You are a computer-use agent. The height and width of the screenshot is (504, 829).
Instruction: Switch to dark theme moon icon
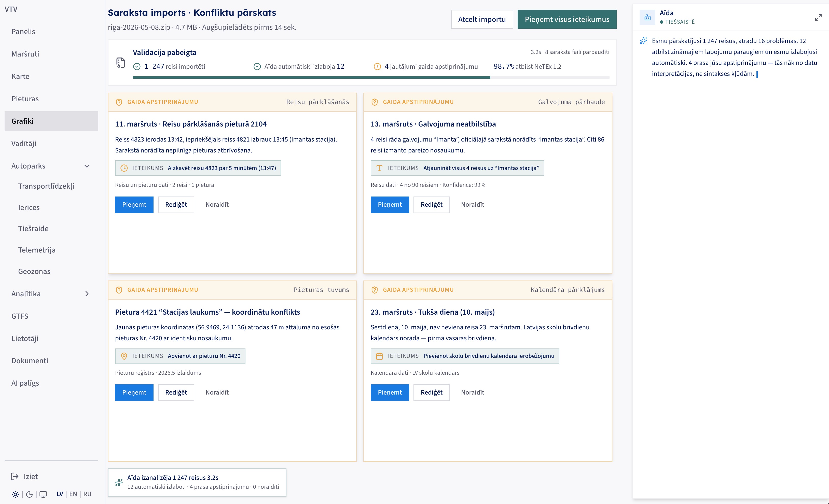click(29, 494)
